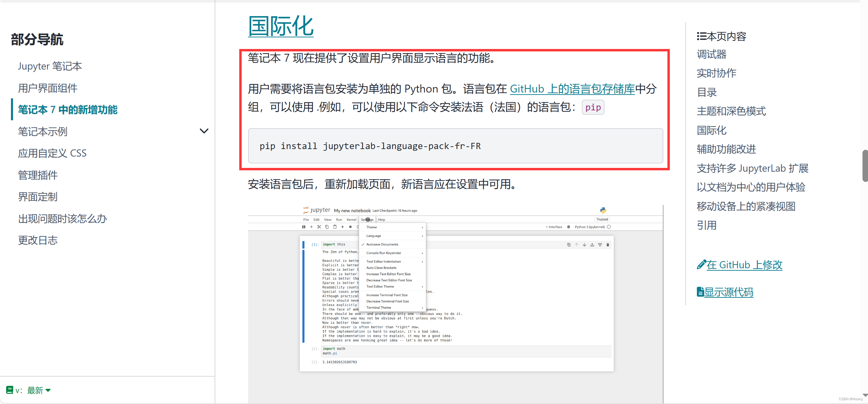Select the save notebook icon
This screenshot has width=868, height=404.
coord(304,227)
